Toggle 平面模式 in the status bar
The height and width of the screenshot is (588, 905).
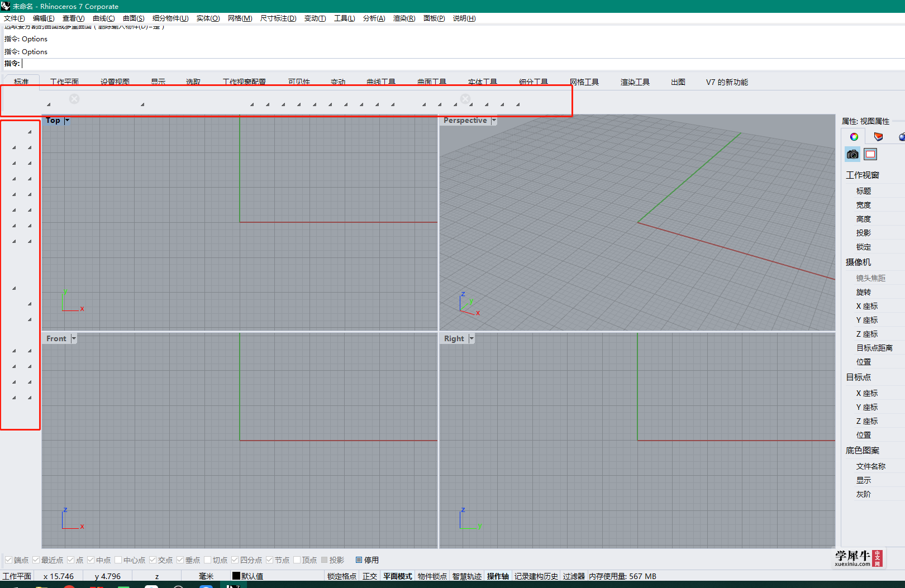pos(398,576)
